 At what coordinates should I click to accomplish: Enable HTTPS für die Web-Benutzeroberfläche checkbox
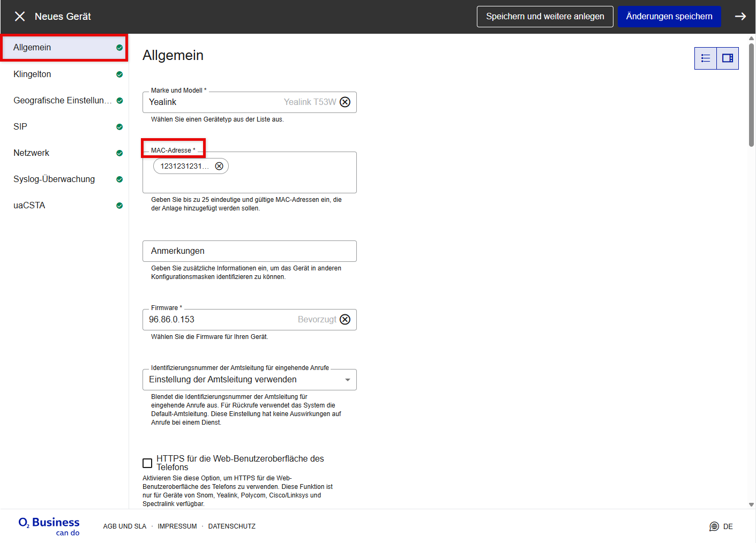click(147, 463)
